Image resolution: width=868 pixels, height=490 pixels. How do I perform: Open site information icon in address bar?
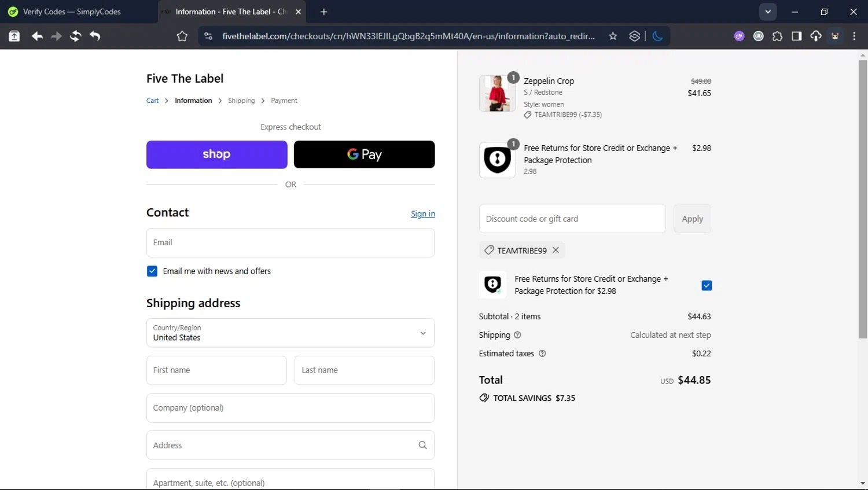point(208,36)
